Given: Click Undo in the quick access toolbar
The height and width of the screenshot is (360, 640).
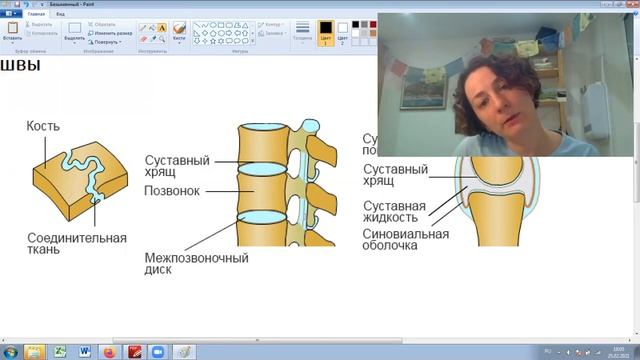Looking at the screenshot, I should (x=27, y=4).
